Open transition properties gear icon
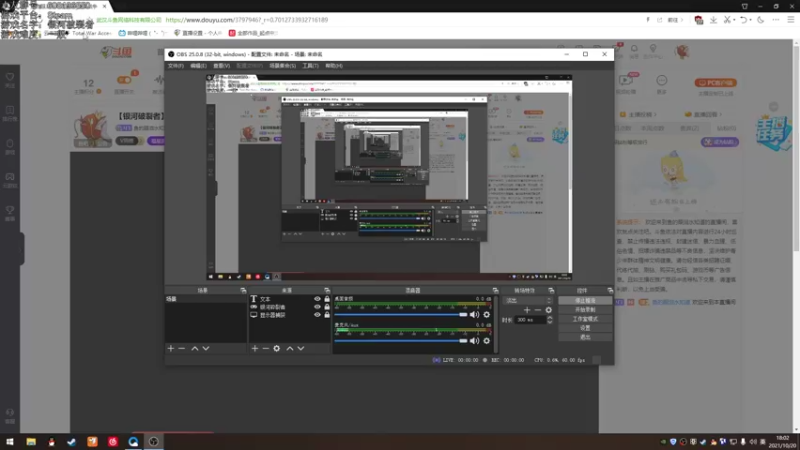Screen dimensions: 800x450 [548, 310]
